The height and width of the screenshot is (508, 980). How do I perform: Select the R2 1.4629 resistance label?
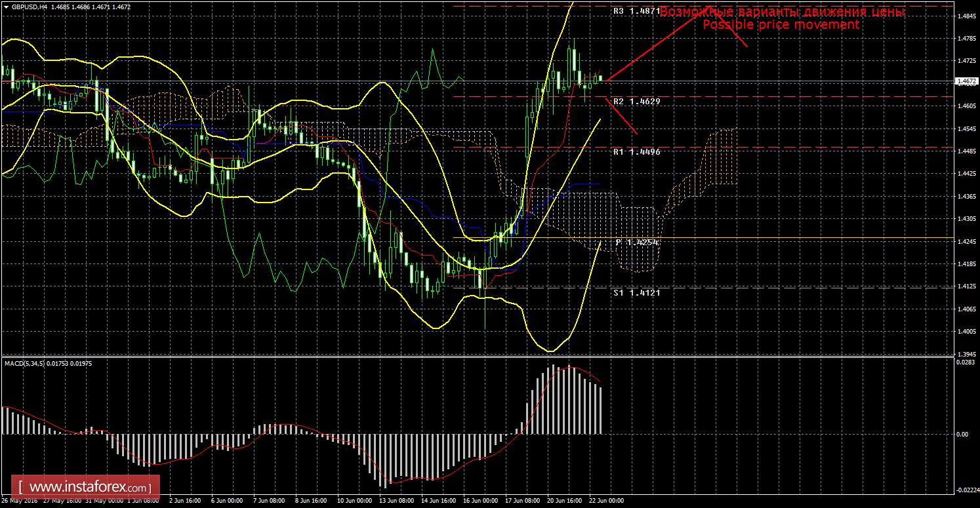pyautogui.click(x=636, y=102)
